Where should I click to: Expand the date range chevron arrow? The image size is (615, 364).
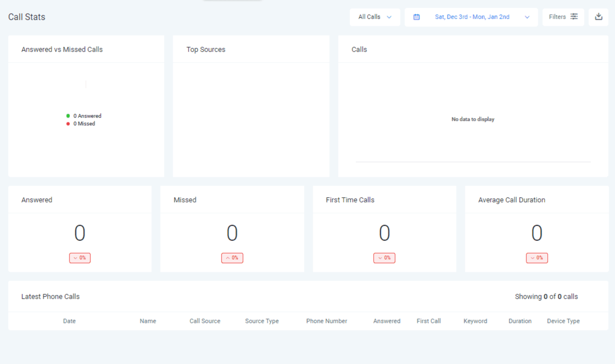click(x=527, y=17)
